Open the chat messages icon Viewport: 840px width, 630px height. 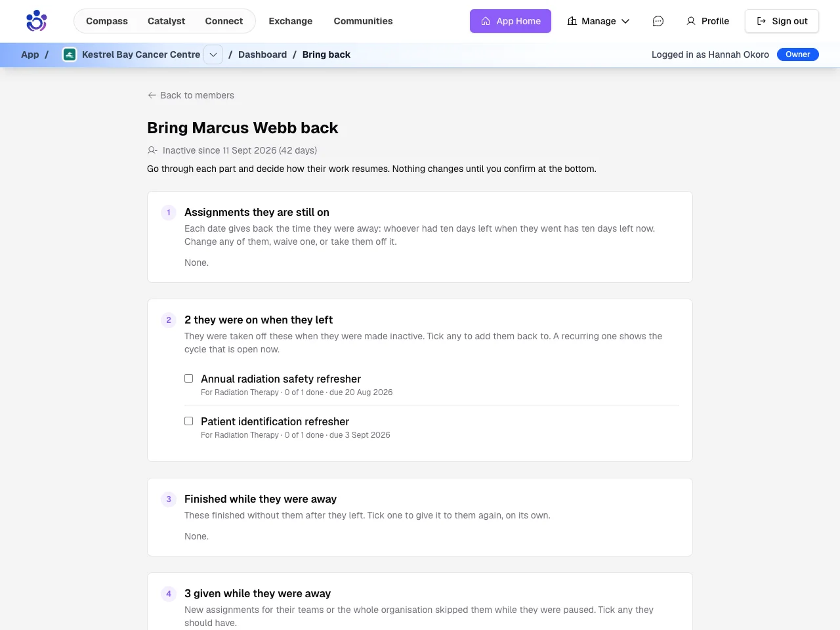coord(658,21)
